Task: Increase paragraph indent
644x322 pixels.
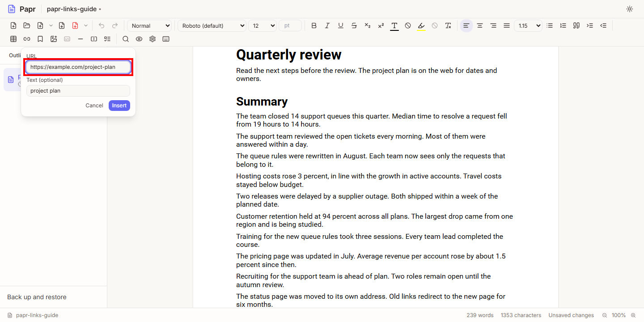Action: [x=590, y=25]
